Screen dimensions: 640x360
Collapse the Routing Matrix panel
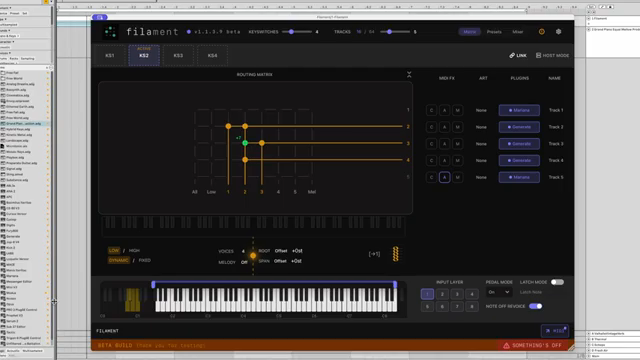pyautogui.click(x=409, y=74)
